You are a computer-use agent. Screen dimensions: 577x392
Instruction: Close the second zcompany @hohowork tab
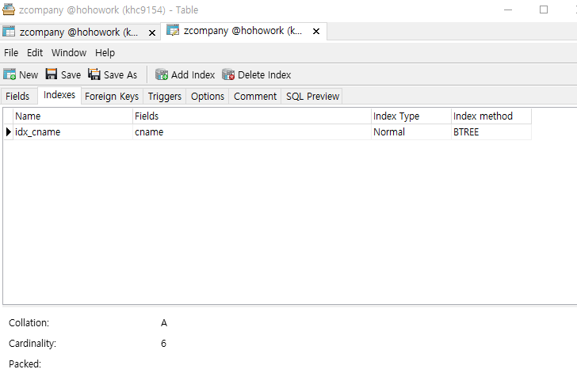316,31
